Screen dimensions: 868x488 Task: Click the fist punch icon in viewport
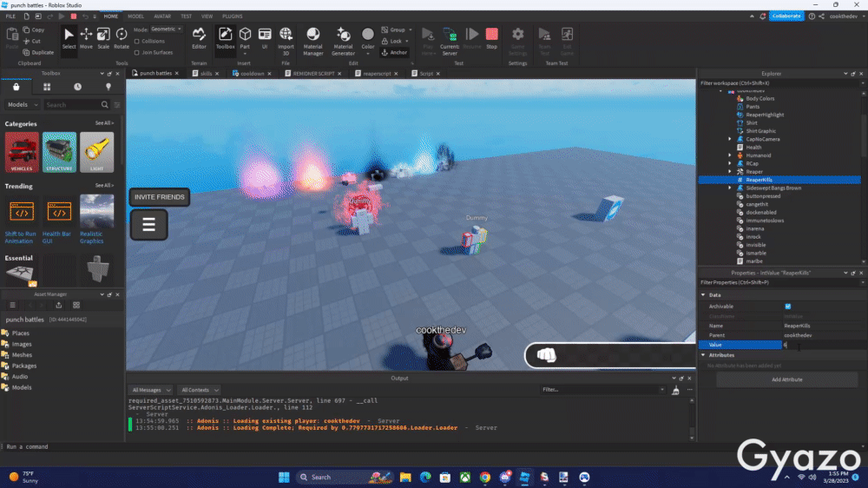546,355
